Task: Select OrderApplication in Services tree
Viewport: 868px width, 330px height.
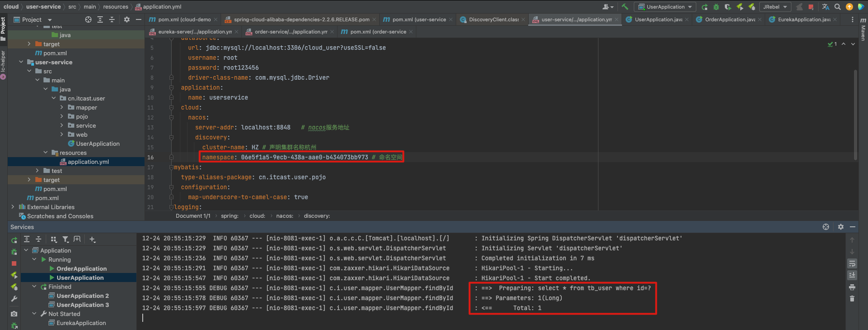Action: point(82,268)
